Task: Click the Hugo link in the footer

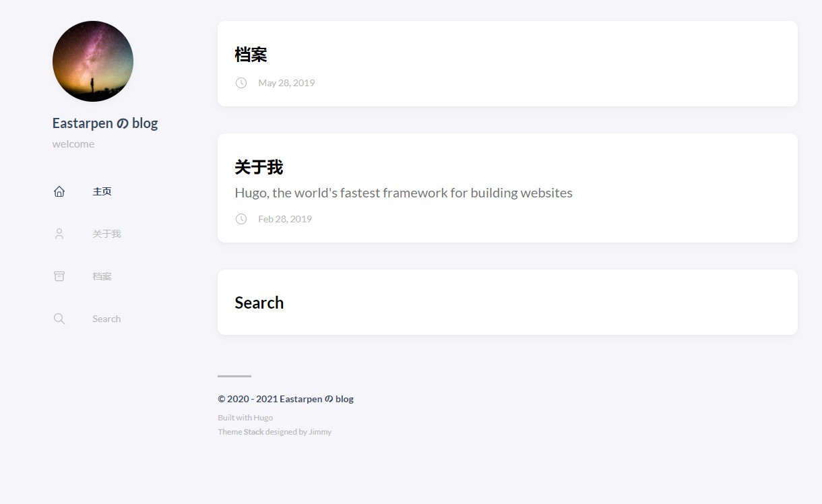Action: pos(264,417)
